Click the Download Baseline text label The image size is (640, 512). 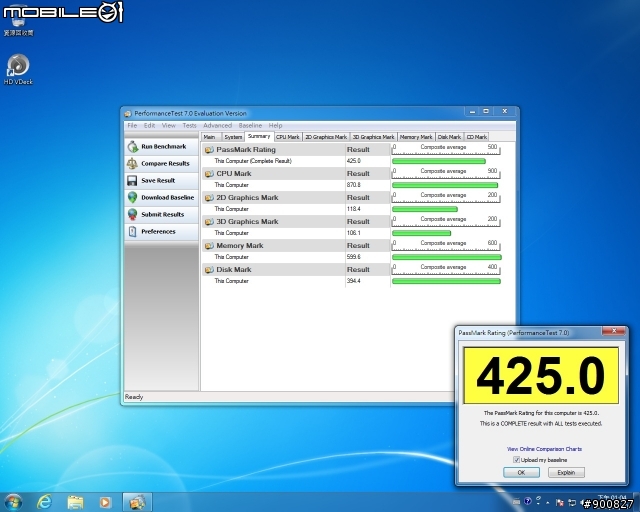[167, 198]
